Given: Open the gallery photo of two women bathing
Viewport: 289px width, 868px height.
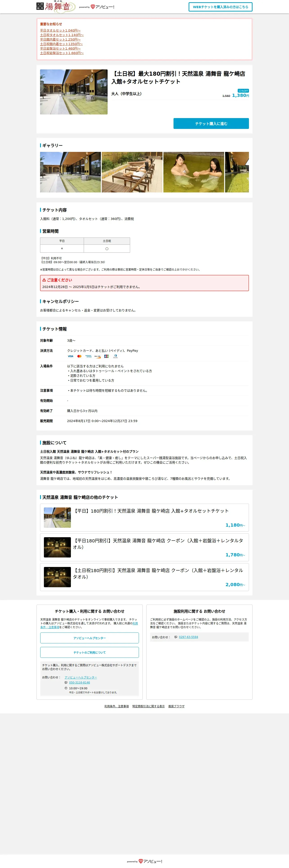Looking at the screenshot, I should pos(193,172).
